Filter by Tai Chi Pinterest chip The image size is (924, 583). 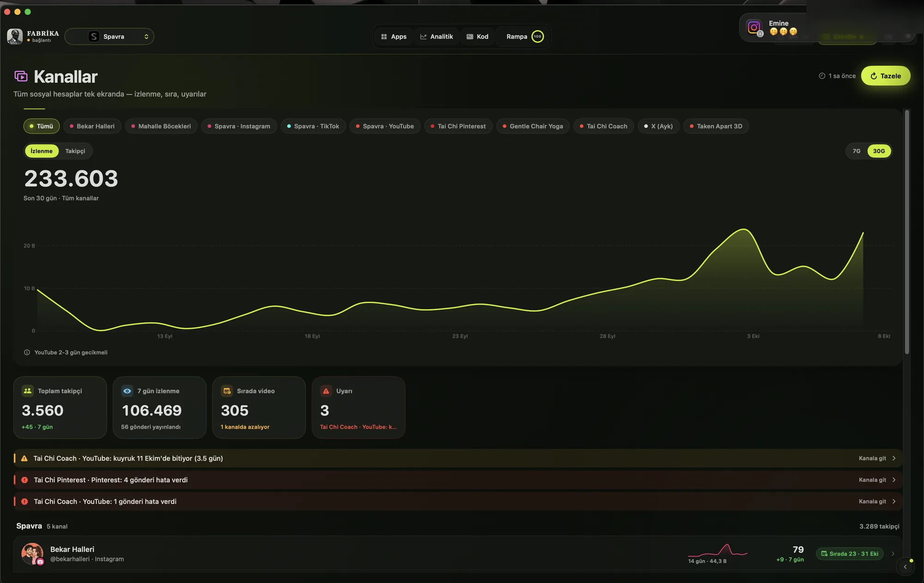pyautogui.click(x=458, y=126)
